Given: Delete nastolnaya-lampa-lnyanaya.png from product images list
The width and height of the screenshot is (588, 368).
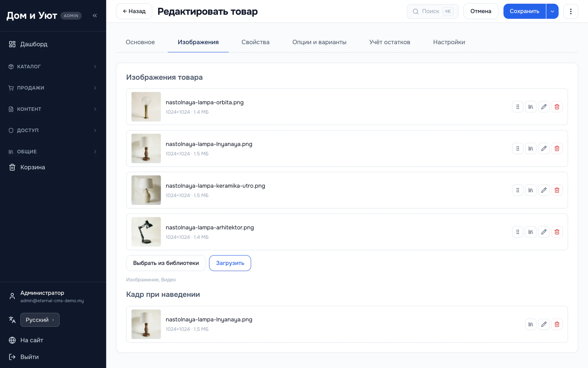Looking at the screenshot, I should click(557, 148).
